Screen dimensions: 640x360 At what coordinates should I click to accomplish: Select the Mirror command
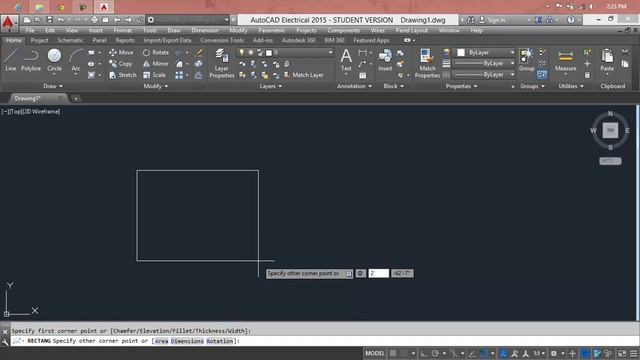click(156, 64)
